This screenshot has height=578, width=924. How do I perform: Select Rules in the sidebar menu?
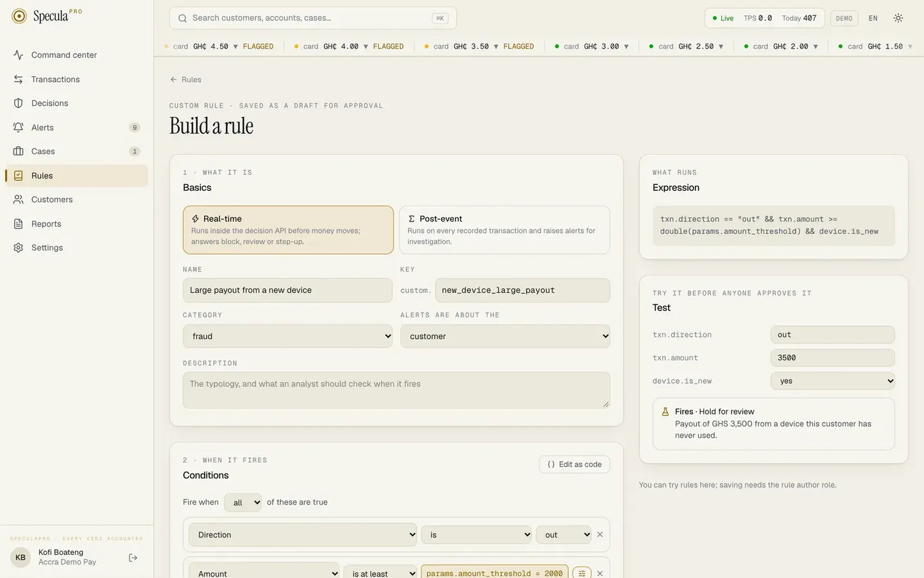[76, 176]
